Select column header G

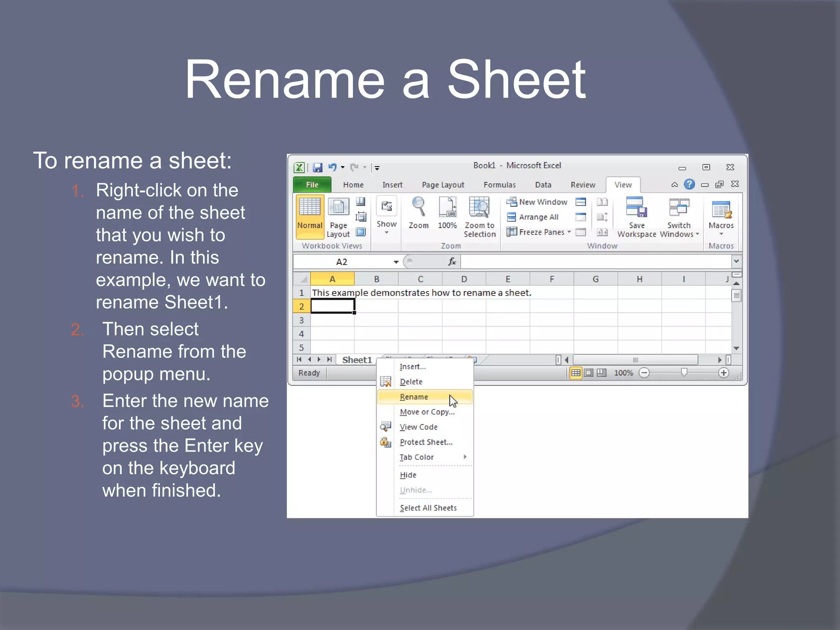tap(596, 279)
